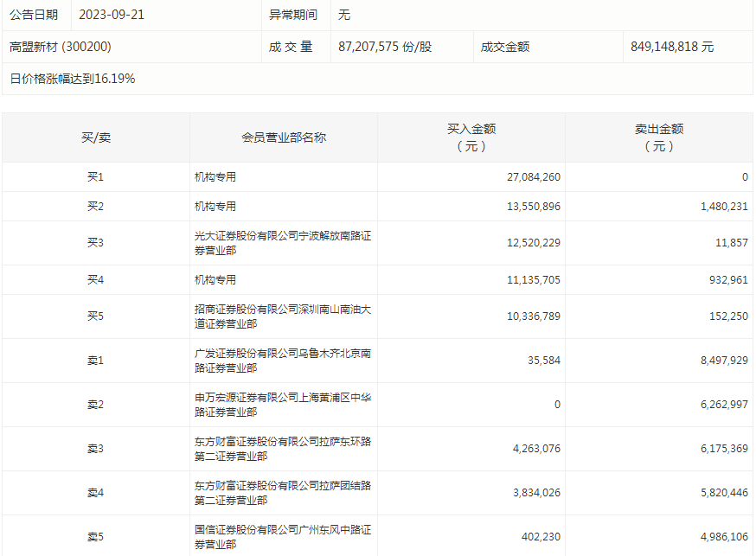Click the 卖出金额（元） column header
The height and width of the screenshot is (556, 756).
(x=659, y=137)
